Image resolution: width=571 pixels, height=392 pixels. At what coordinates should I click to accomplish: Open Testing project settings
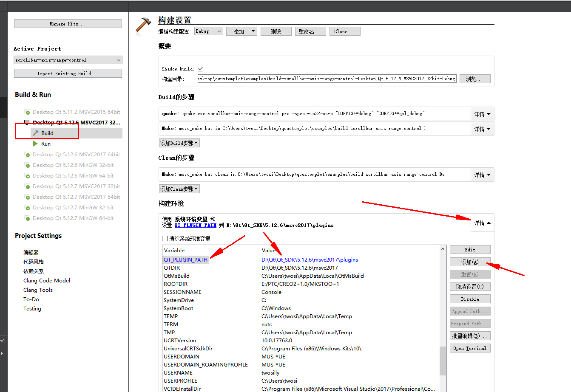coord(32,308)
